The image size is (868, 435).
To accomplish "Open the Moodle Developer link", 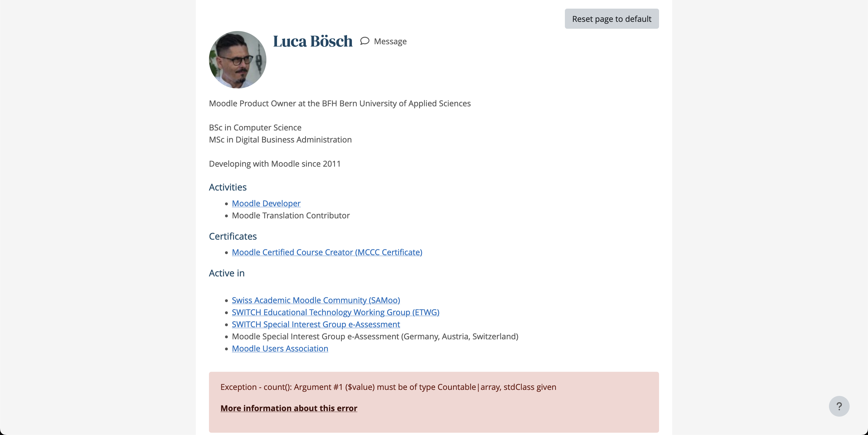I will click(x=266, y=203).
